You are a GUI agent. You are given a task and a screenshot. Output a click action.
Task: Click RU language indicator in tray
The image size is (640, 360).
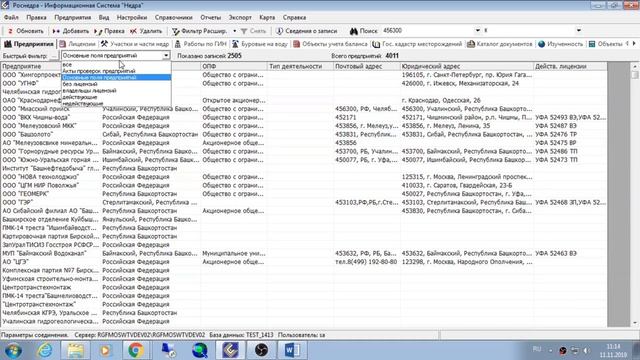pyautogui.click(x=537, y=349)
